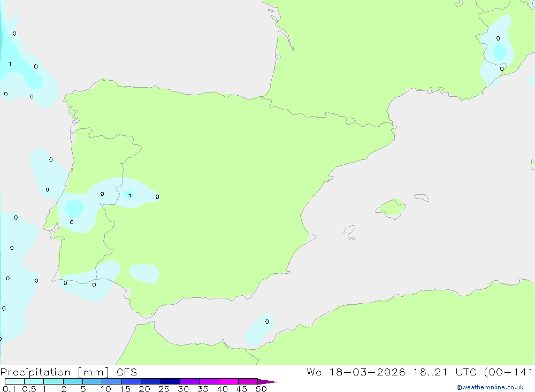This screenshot has height=392, width=535.
Task: Pick the legend swatch between 45 and 50
Action: point(248,381)
